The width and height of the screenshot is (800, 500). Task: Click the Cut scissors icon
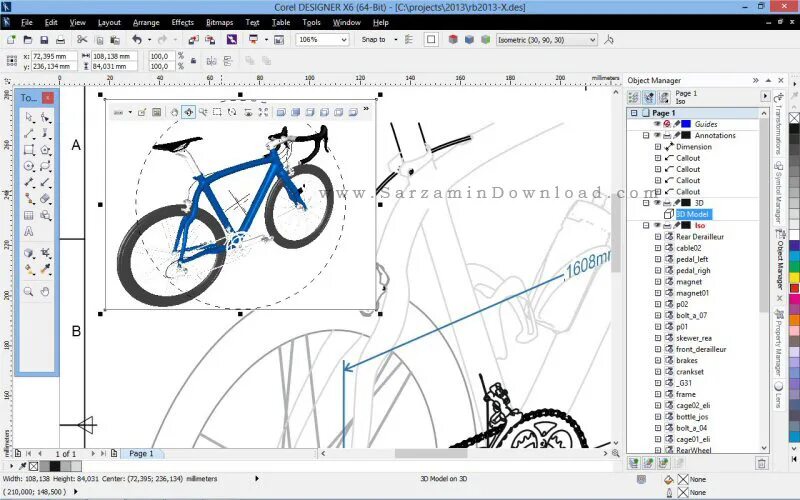coord(82,39)
